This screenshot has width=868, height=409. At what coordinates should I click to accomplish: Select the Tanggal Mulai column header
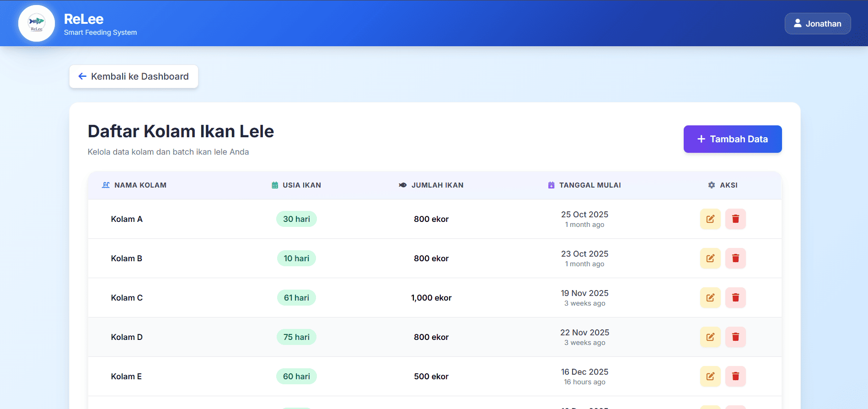coord(589,185)
